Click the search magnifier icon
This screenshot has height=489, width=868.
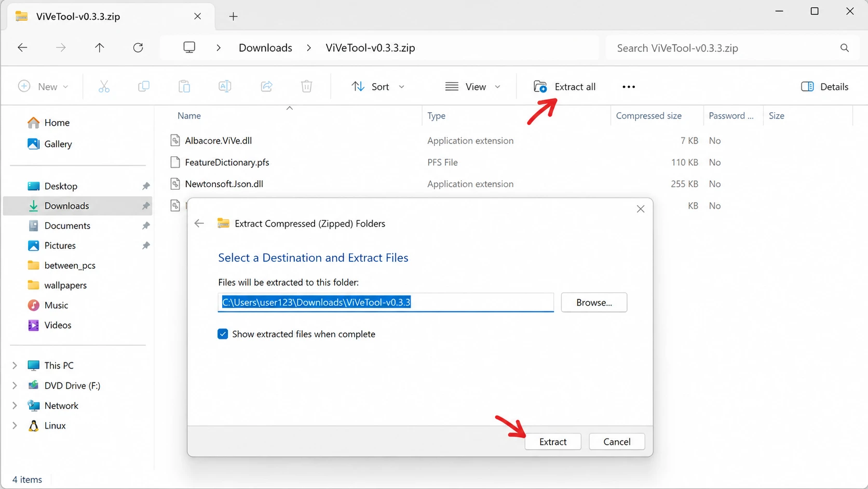[x=845, y=48]
